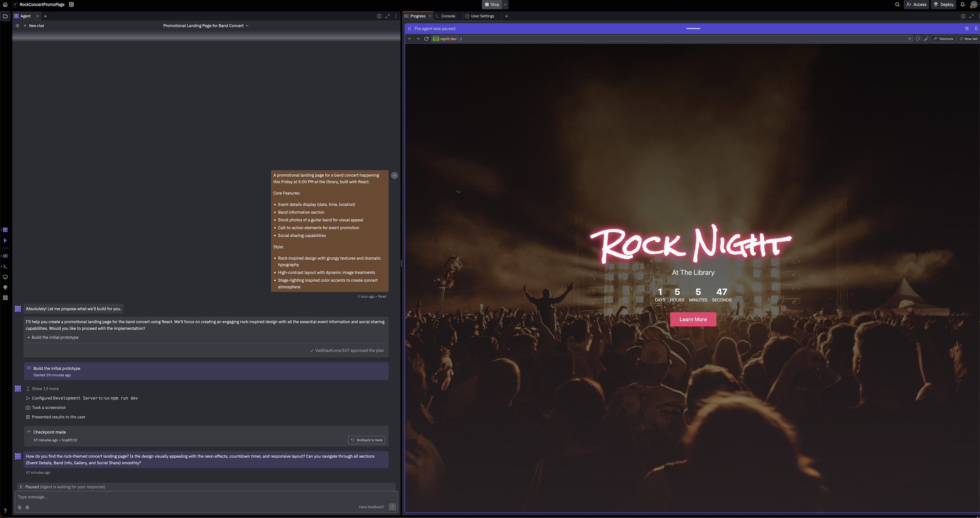Open the Stop button dropdown arrow
Screen dimensions: 980x518
point(505,5)
